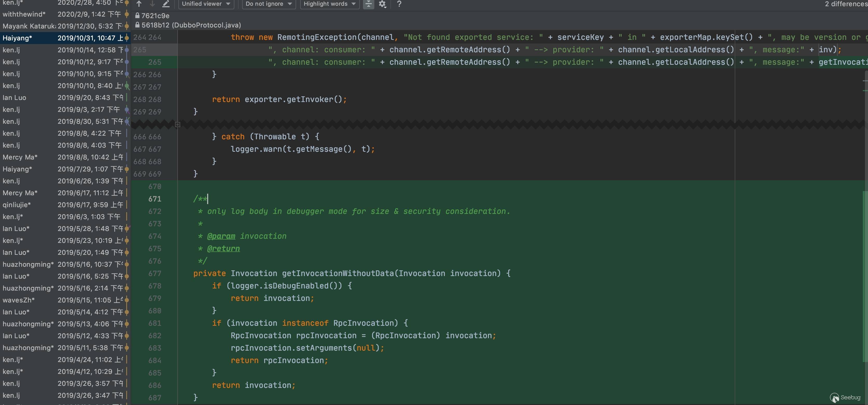Click revision label 5618b12 (DubboProtocol.java)
This screenshot has width=868, height=405.
191,25
